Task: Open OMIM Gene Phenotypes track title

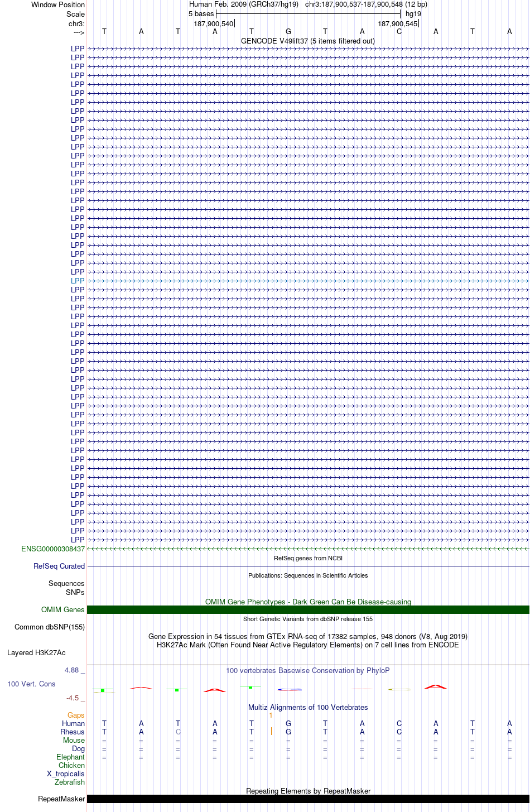Action: tap(308, 602)
